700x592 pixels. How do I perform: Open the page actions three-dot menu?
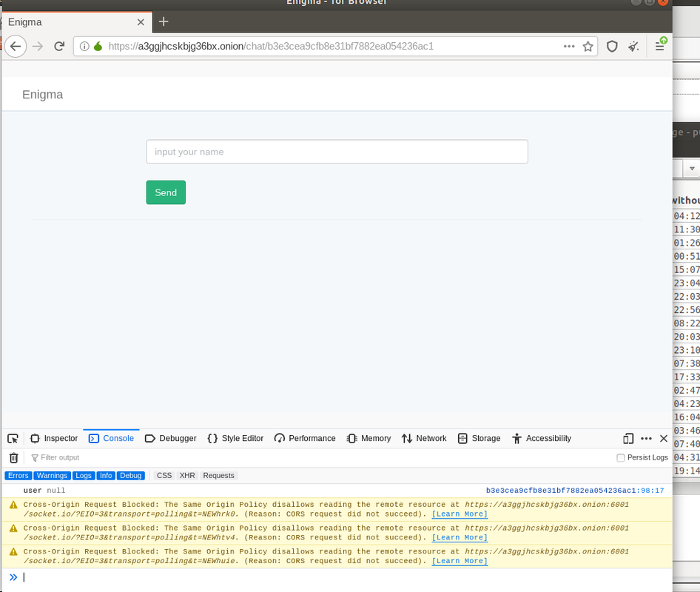point(569,47)
